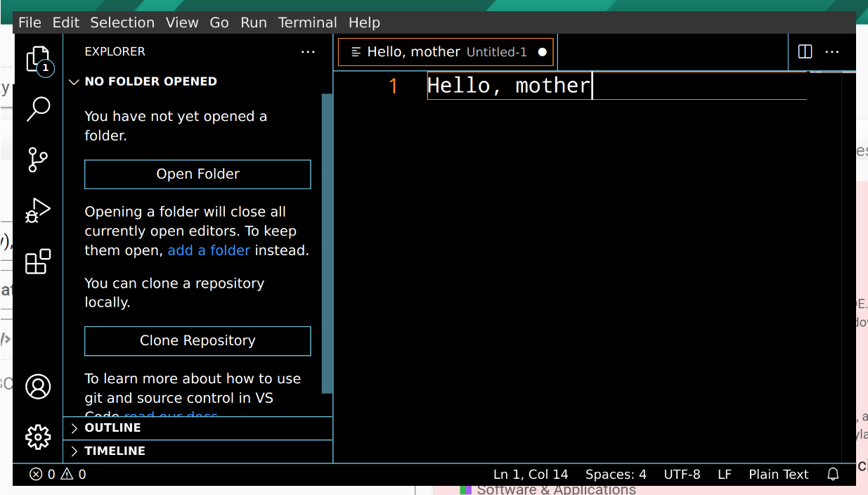This screenshot has width=868, height=495.
Task: Change language mode from Plain Text
Action: 778,475
